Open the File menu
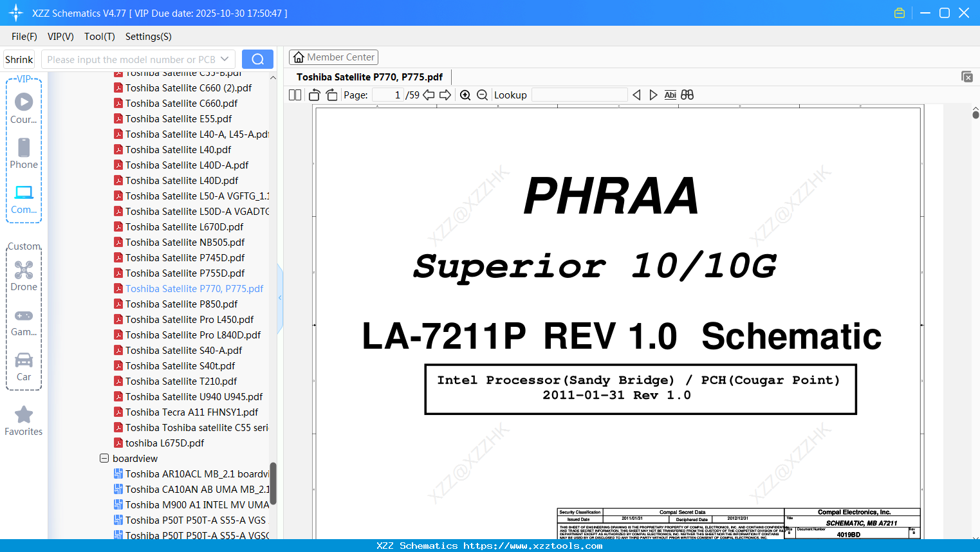The image size is (980, 552). [24, 37]
